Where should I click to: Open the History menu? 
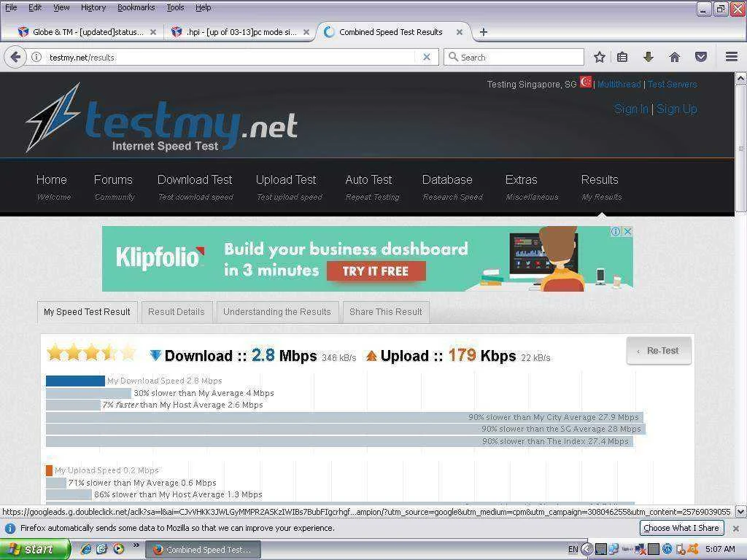coord(93,7)
